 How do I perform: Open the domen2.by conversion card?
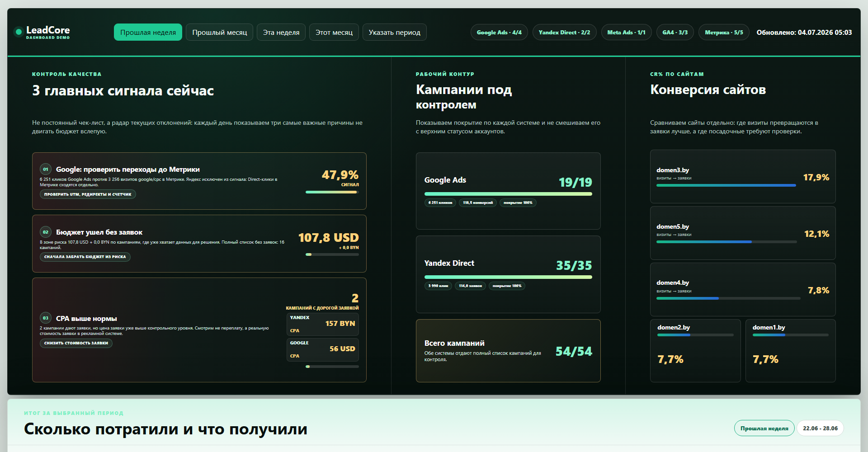click(695, 351)
